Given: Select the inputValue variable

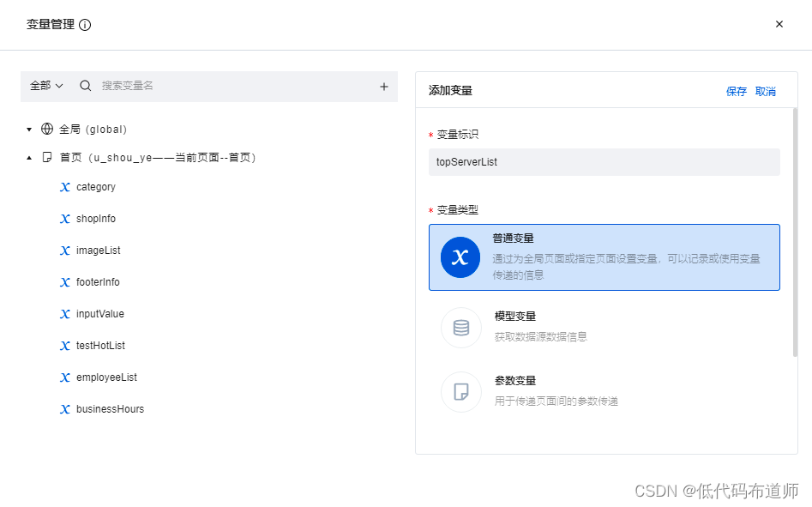Looking at the screenshot, I should pos(100,314).
